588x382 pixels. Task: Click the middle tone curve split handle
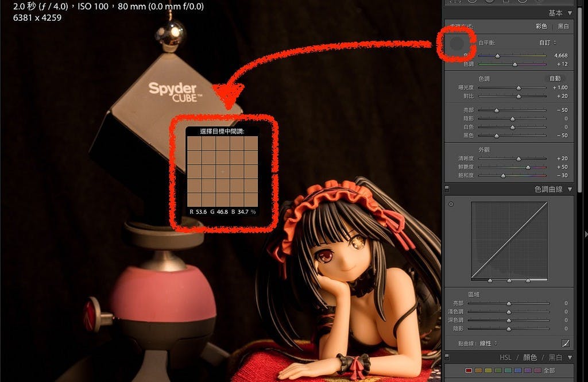pyautogui.click(x=509, y=281)
